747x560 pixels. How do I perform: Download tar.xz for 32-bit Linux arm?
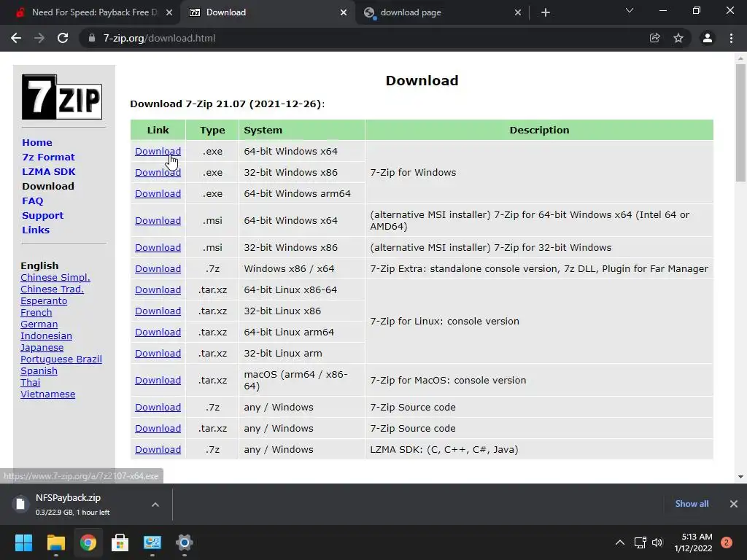[x=158, y=354]
